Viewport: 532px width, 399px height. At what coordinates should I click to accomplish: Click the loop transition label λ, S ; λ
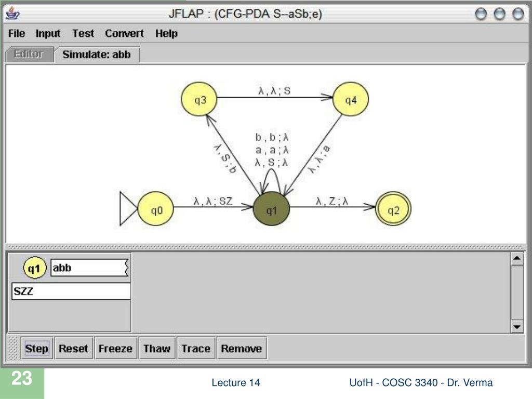tap(272, 163)
